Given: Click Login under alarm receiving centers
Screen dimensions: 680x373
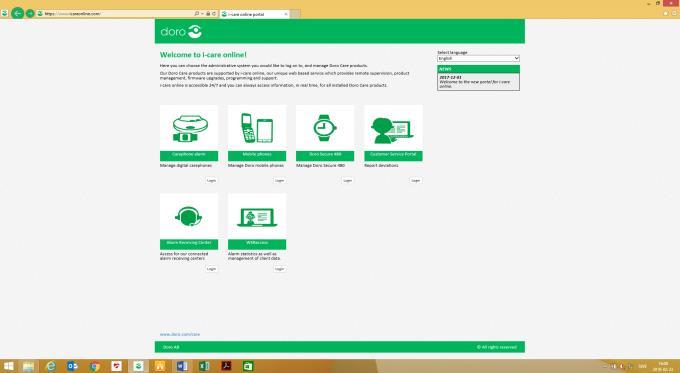Looking at the screenshot, I should click(x=211, y=269).
